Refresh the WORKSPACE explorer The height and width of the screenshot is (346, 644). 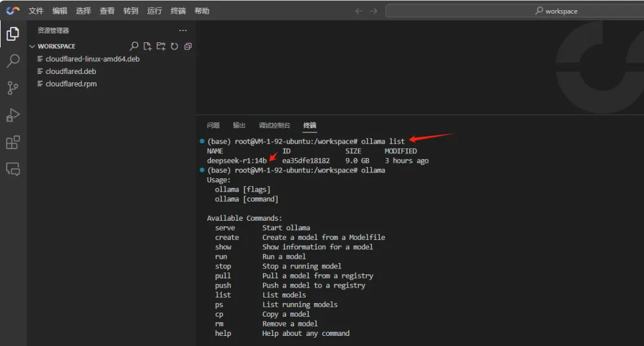tap(175, 46)
